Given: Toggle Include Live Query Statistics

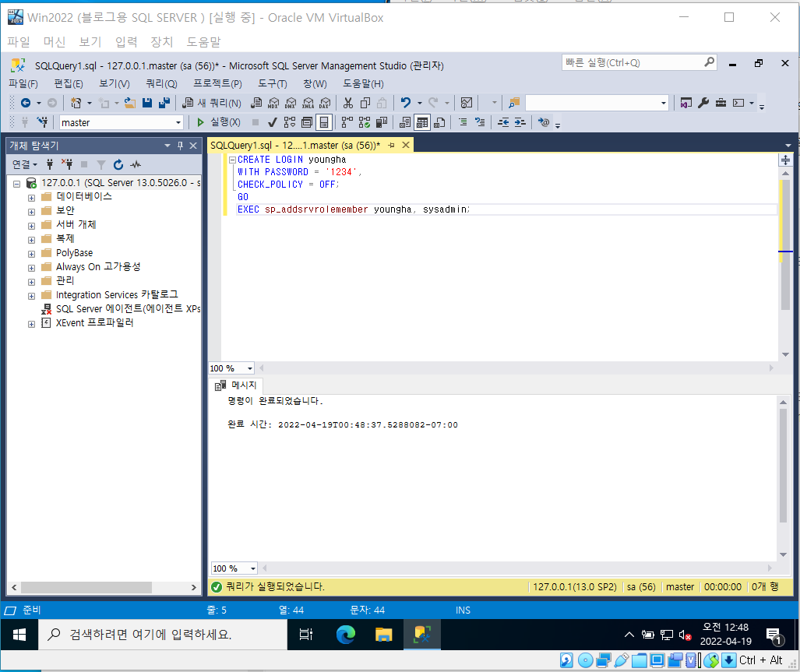Looking at the screenshot, I should [365, 122].
